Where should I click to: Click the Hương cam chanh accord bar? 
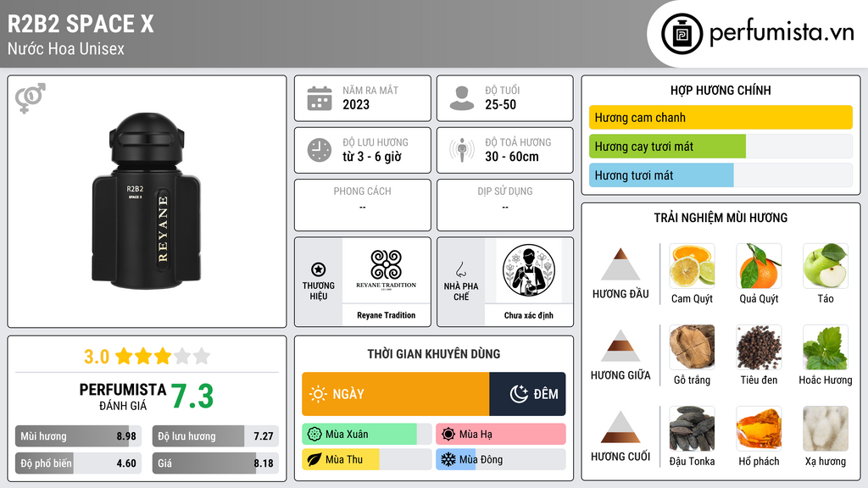pos(721,117)
